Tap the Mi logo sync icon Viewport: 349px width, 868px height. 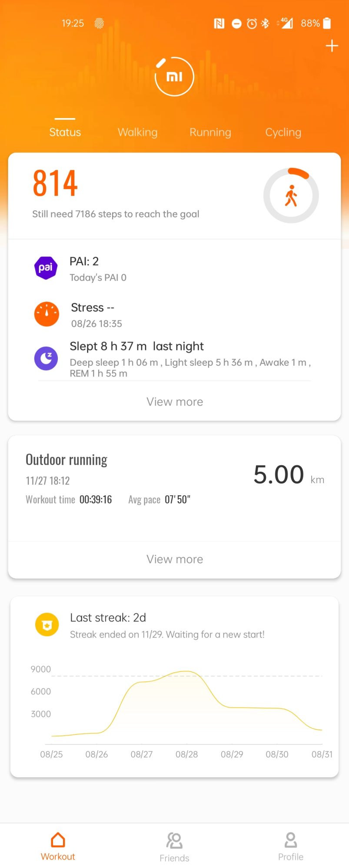[x=174, y=76]
